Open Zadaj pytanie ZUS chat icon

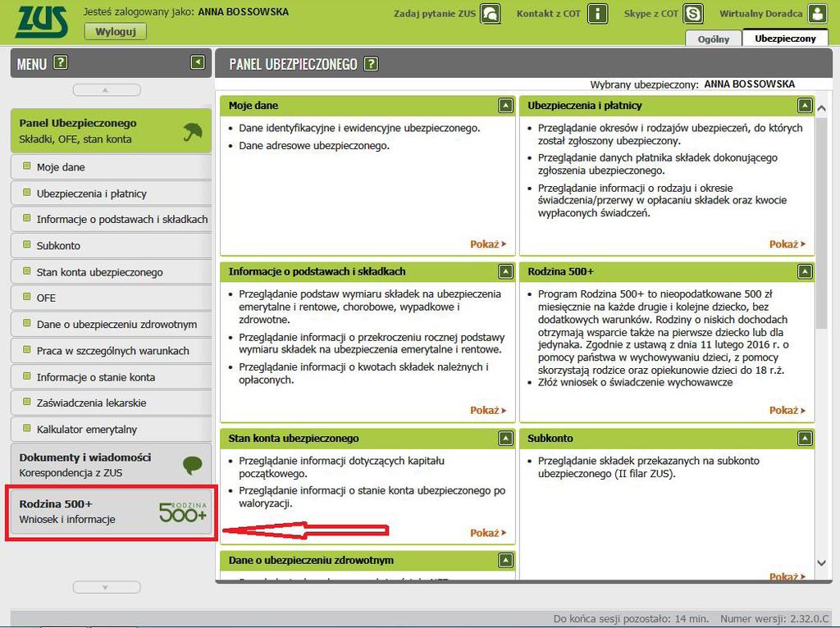coord(491,14)
